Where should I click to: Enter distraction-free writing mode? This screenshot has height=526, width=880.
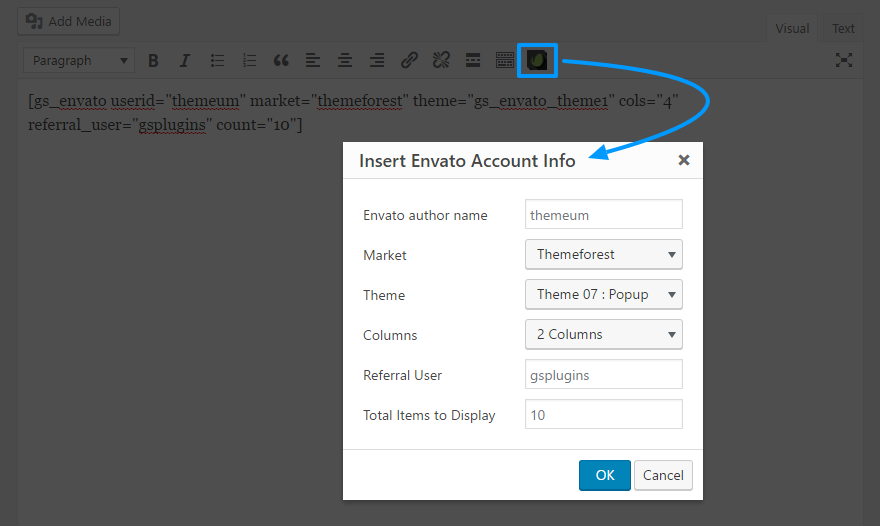point(844,61)
